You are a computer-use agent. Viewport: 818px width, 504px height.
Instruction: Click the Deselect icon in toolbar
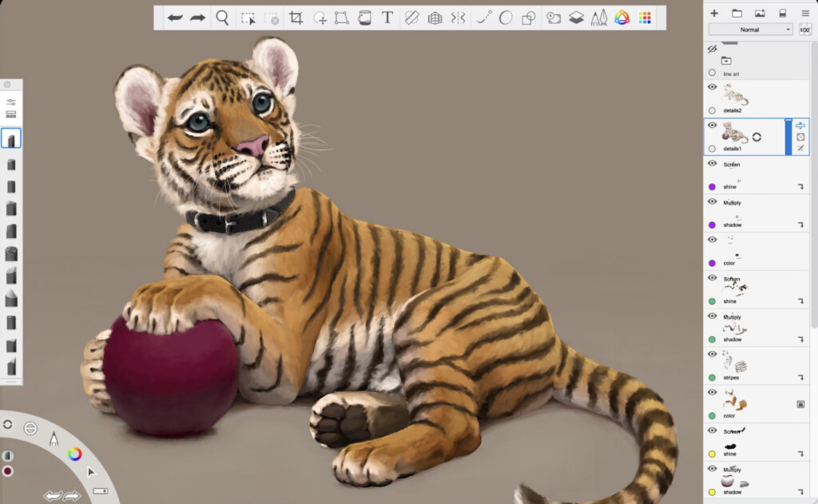pos(272,19)
